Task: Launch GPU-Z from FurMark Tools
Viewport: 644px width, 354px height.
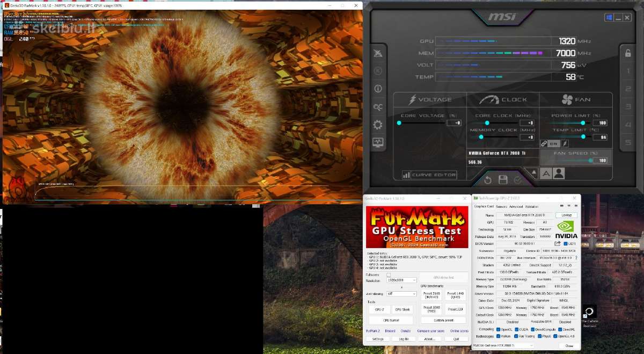Action: point(379,309)
